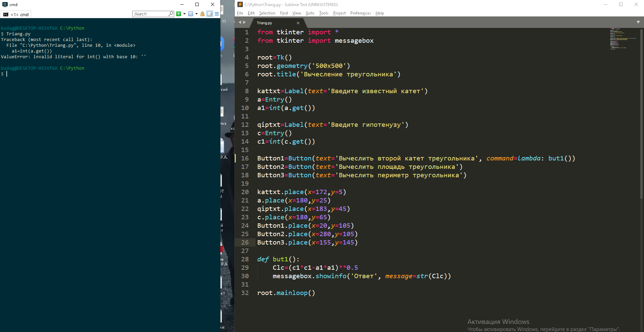This screenshot has width=644, height=332.
Task: Click 'def but1():' function definition line
Action: (278, 259)
